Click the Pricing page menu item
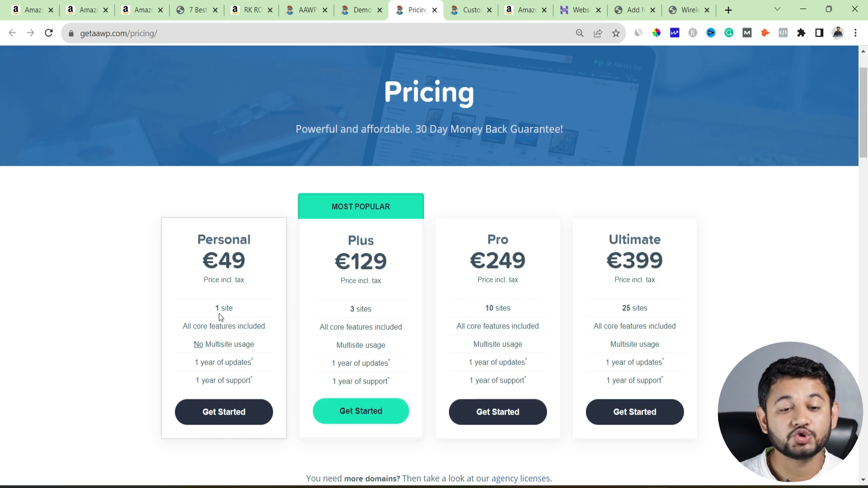868x488 pixels. [415, 10]
